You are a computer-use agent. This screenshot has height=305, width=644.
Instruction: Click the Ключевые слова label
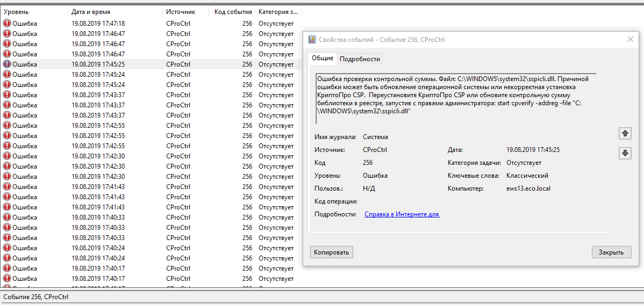coord(474,175)
